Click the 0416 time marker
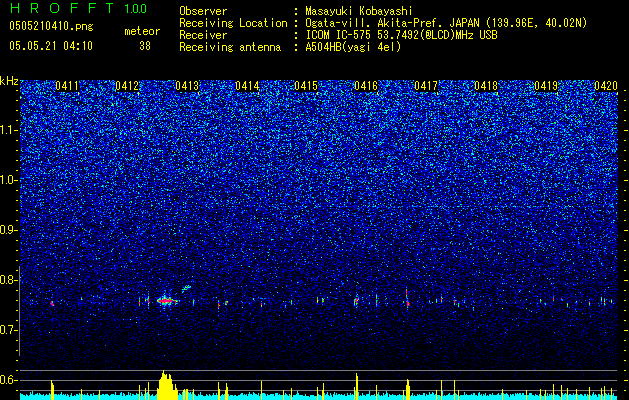The image size is (629, 400). [366, 86]
